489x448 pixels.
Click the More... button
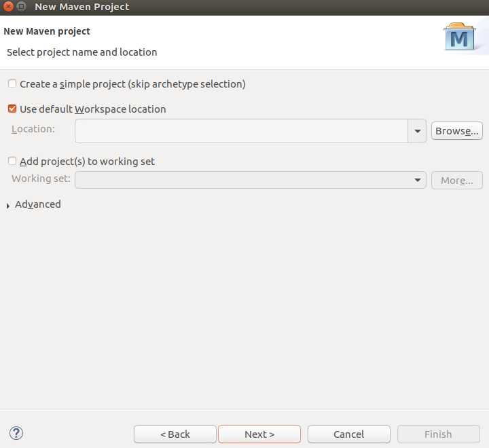[457, 180]
